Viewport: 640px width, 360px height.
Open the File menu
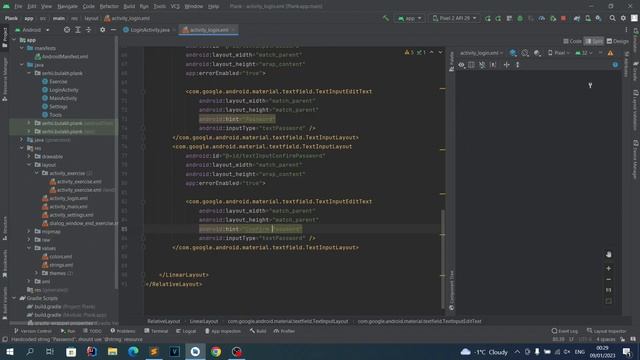[18, 6]
